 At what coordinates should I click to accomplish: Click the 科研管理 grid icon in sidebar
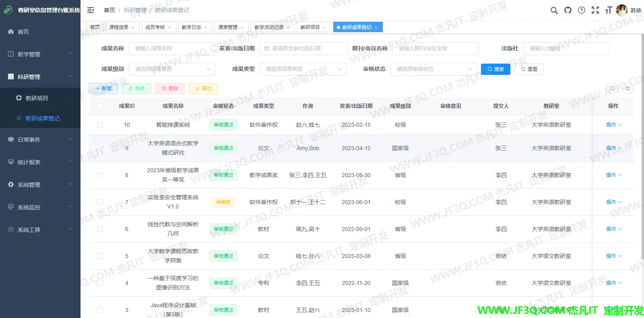tap(11, 76)
